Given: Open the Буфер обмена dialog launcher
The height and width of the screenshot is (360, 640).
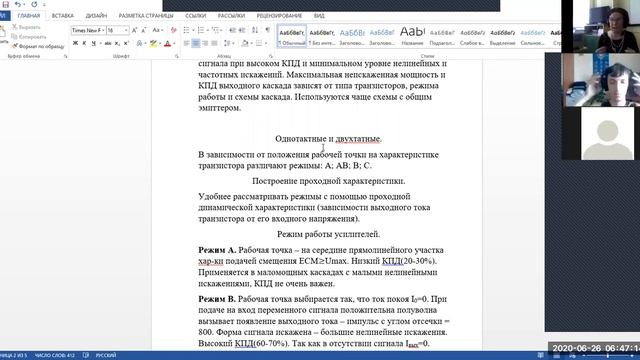Looking at the screenshot, I should pyautogui.click(x=65, y=56).
